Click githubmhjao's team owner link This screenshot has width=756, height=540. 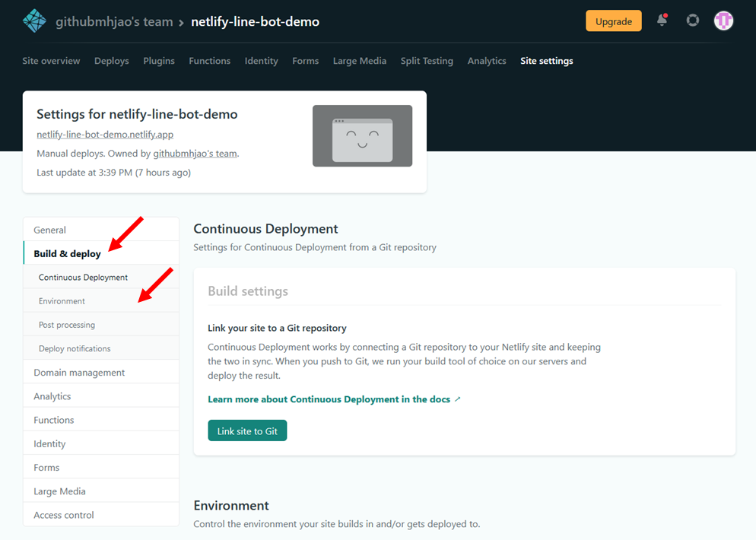pos(195,154)
